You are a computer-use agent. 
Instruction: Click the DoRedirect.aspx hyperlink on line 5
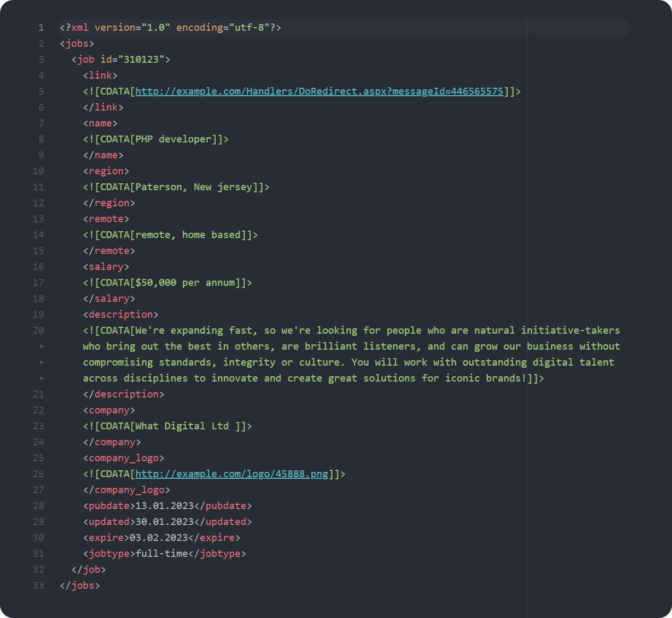pyautogui.click(x=319, y=91)
